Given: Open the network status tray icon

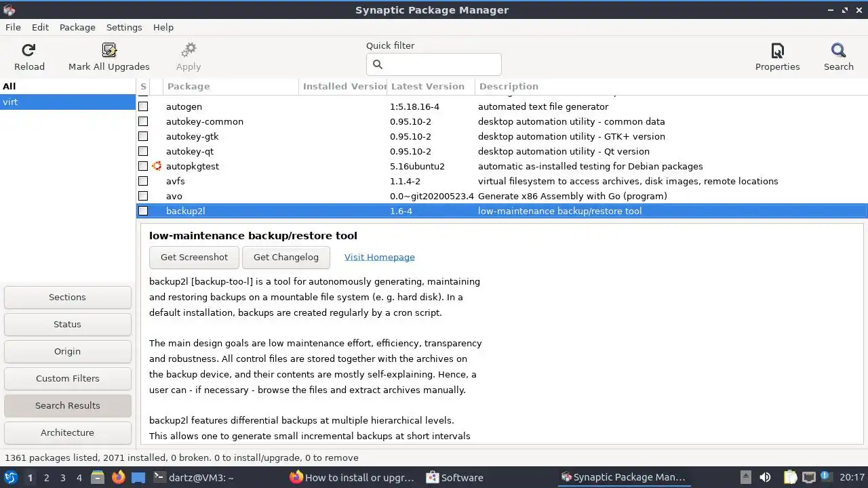Looking at the screenshot, I should 808,477.
